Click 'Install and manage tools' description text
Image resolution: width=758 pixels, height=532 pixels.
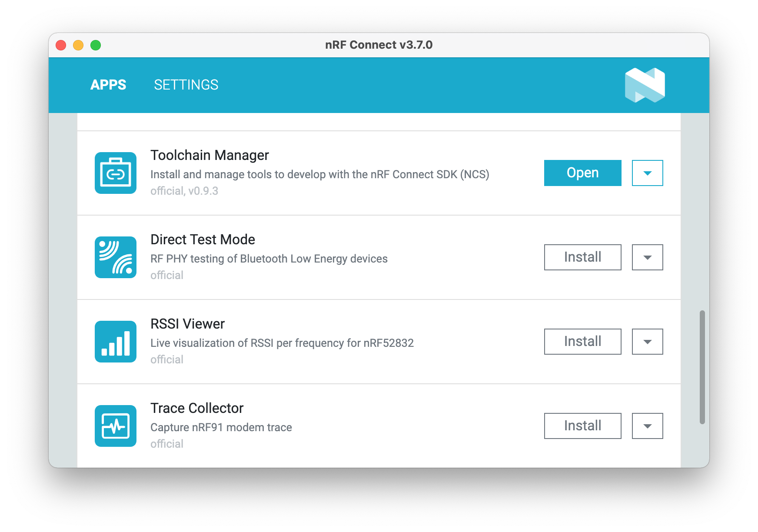[x=320, y=174]
